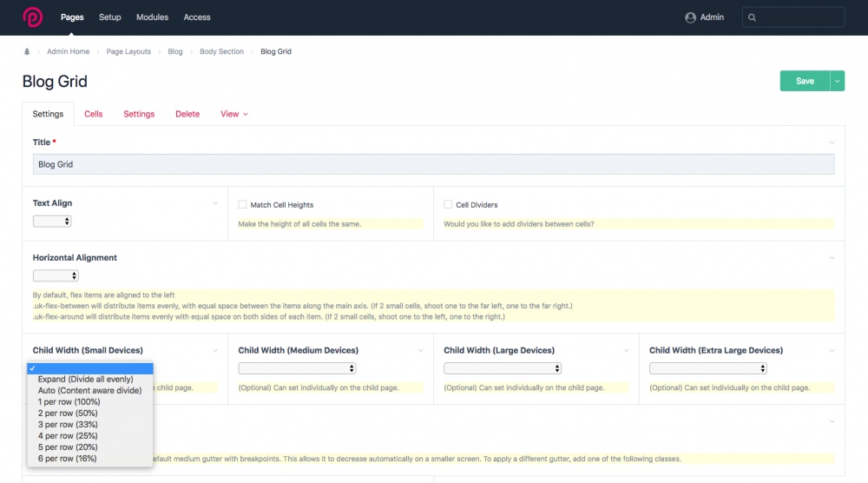Enable the Match Cell Heights checkbox
Screen dimensions: 868x483
243,205
